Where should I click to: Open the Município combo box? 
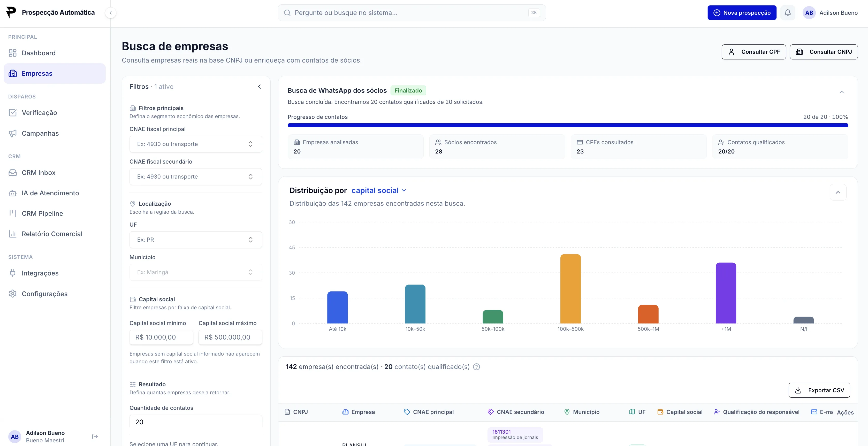tap(196, 272)
